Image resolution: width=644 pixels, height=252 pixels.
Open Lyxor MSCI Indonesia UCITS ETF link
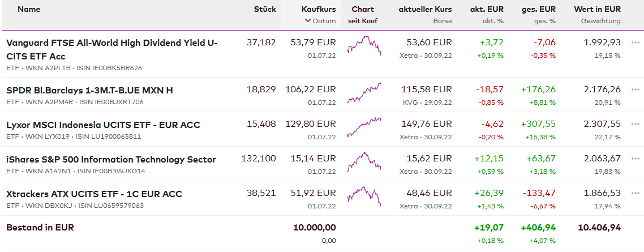pyautogui.click(x=103, y=125)
